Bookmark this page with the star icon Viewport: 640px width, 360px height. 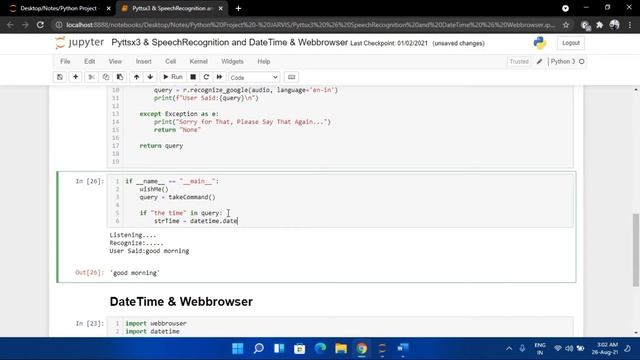pyautogui.click(x=566, y=25)
